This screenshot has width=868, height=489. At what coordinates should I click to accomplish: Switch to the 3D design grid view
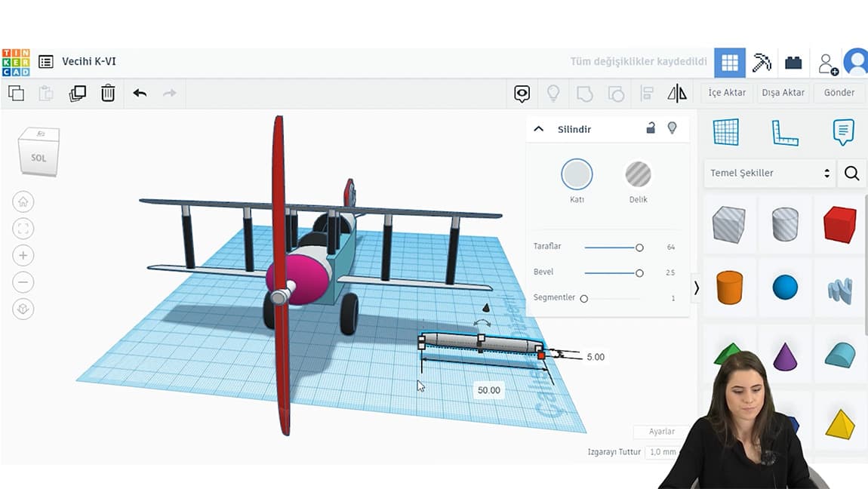coord(729,63)
